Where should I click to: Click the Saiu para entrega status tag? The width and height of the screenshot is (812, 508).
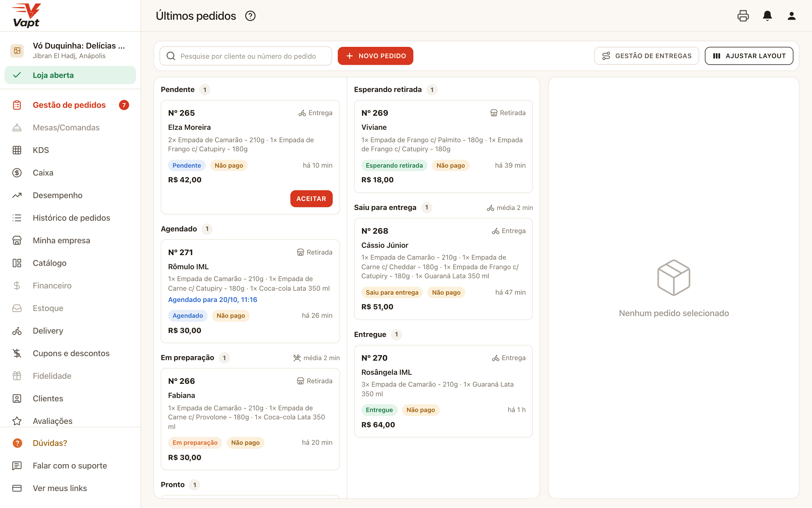(x=392, y=292)
